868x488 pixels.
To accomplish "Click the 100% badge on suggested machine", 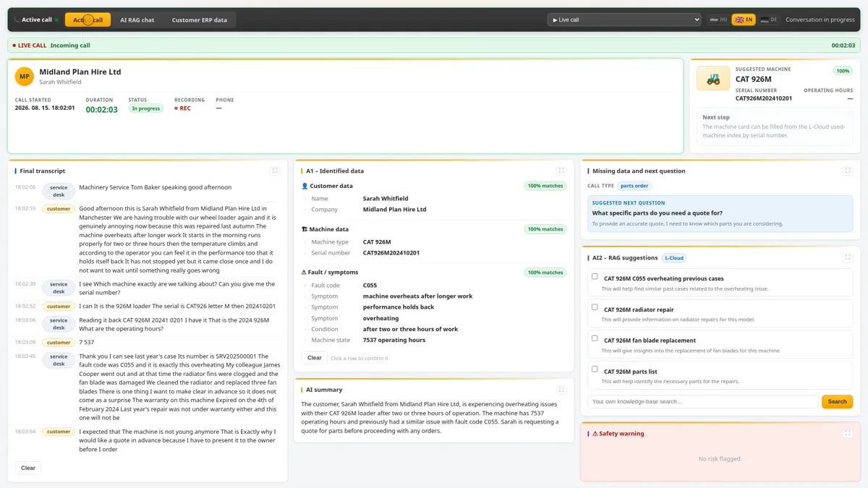I will point(843,71).
